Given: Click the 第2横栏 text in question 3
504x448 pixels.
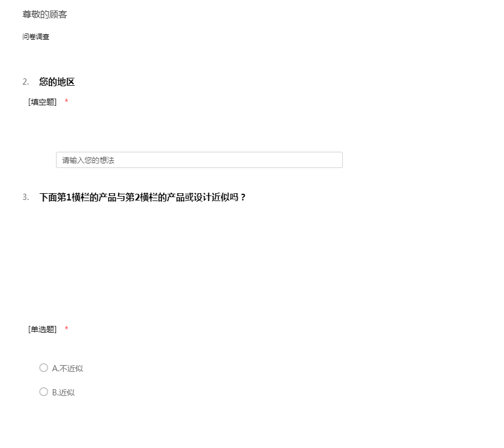Looking at the screenshot, I should (142, 197).
